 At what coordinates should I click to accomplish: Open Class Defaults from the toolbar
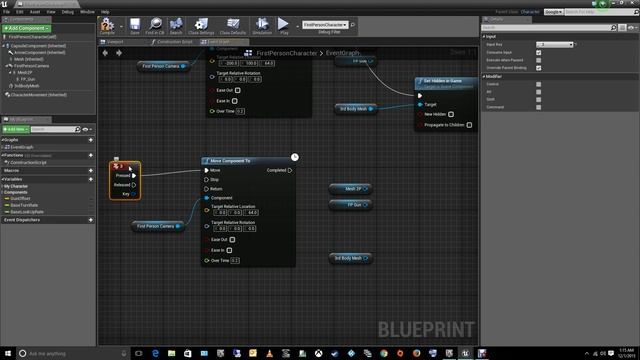click(233, 26)
